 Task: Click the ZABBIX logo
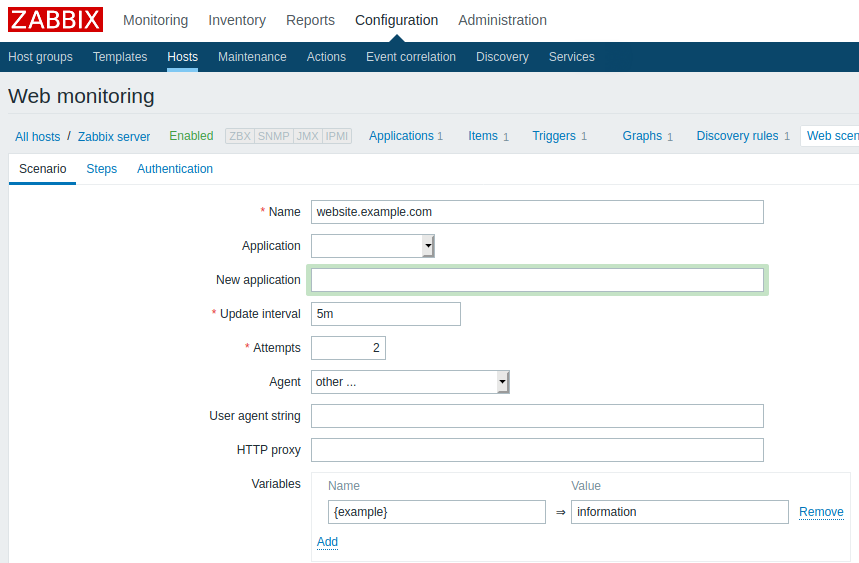tap(55, 20)
